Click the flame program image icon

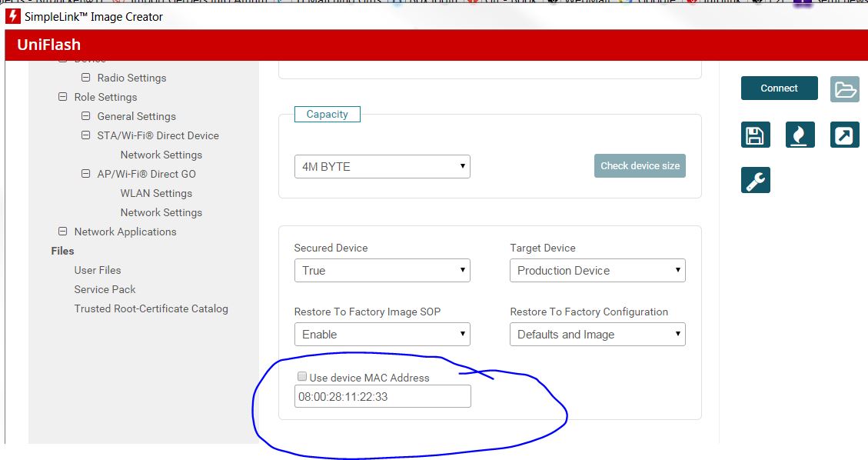click(x=800, y=135)
